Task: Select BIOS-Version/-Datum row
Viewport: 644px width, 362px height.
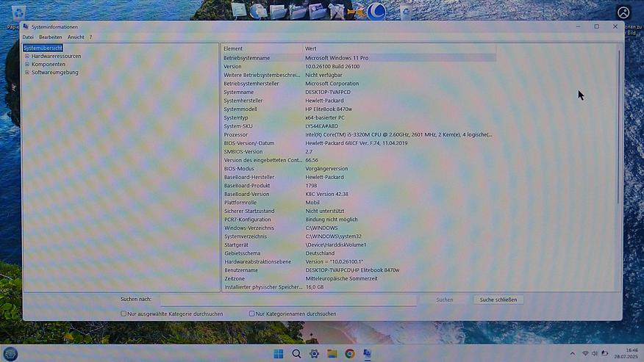Action: (359, 143)
